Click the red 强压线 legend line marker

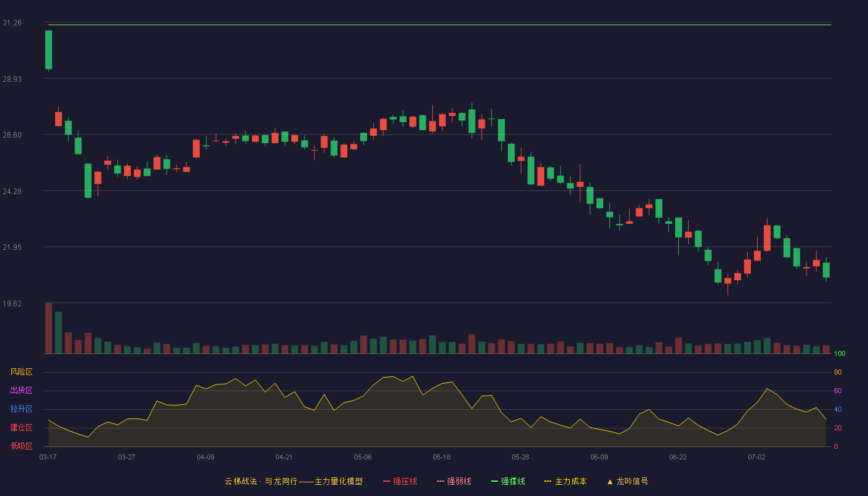pyautogui.click(x=386, y=481)
